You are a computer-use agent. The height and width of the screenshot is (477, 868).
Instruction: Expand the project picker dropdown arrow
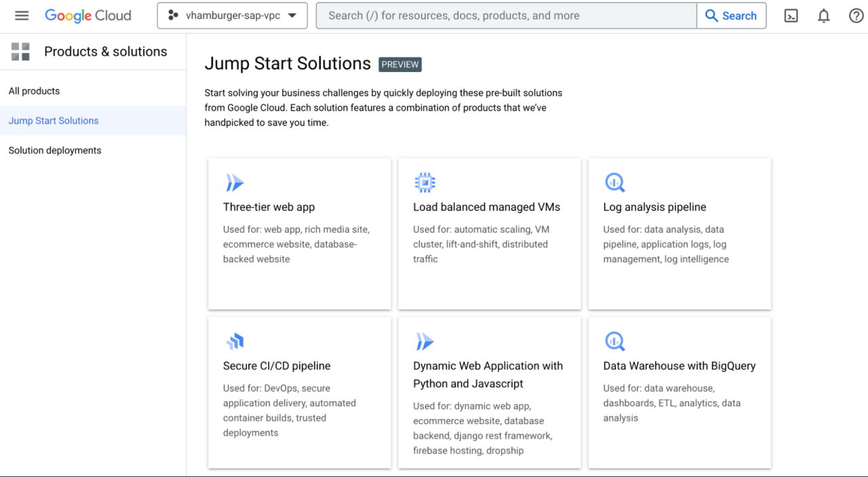pyautogui.click(x=292, y=15)
